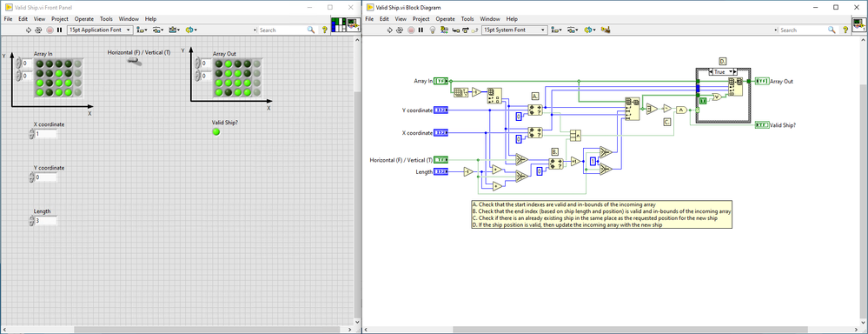Open Project menu in Block Diagram
This screenshot has width=868, height=334.
[421, 19]
